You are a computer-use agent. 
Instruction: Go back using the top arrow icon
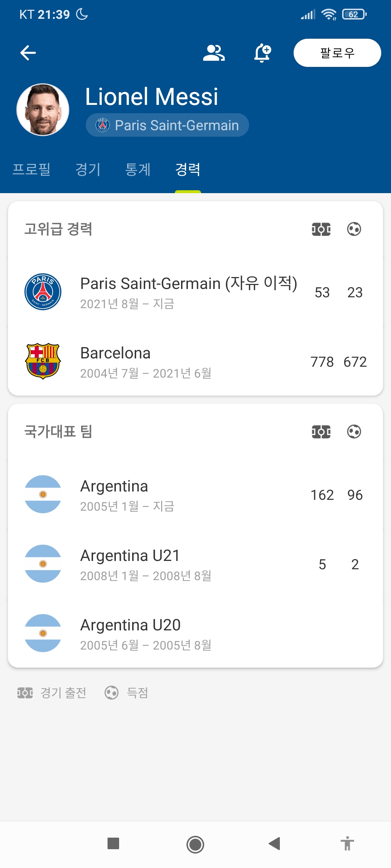pos(28,53)
